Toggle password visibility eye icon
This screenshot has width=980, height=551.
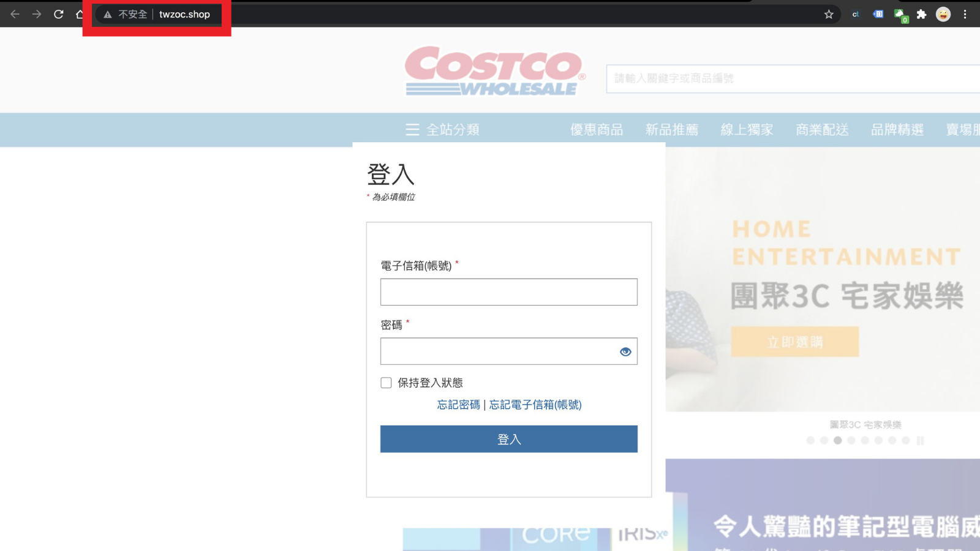625,352
